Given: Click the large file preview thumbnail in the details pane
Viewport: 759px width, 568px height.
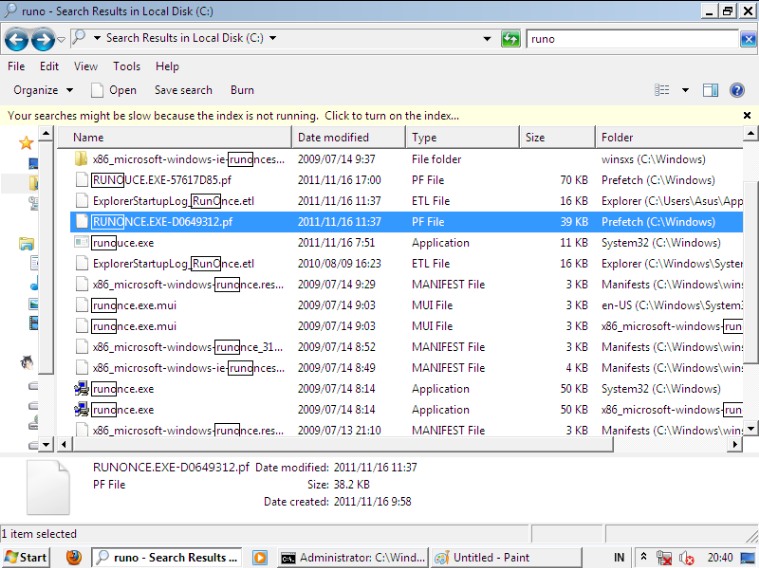Looking at the screenshot, I should [x=48, y=487].
